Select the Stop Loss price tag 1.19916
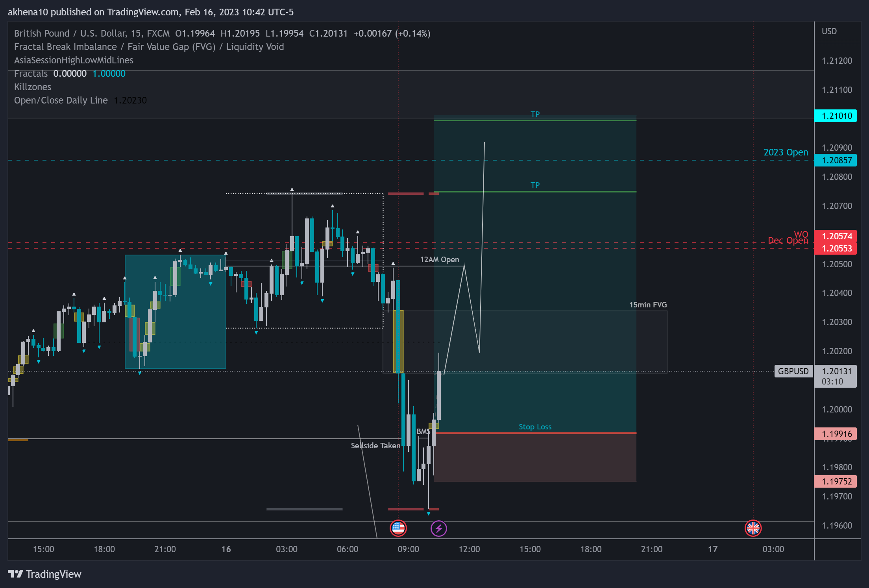 (835, 434)
